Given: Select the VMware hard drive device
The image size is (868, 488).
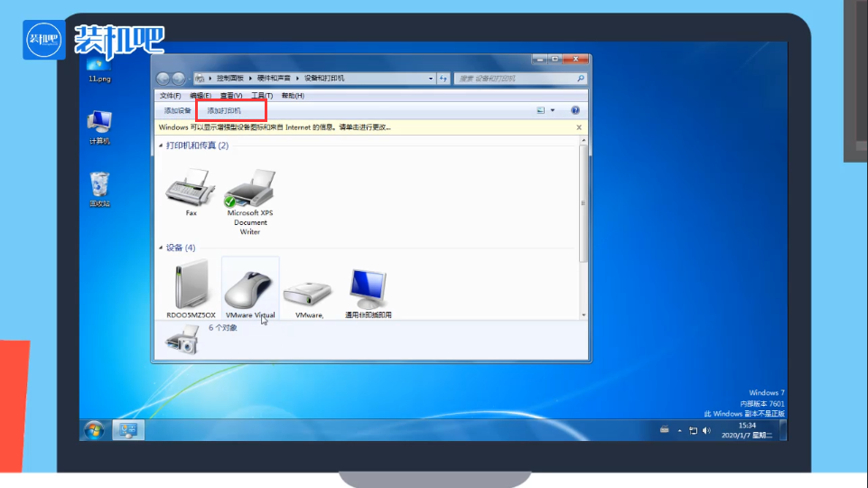Looking at the screenshot, I should [x=308, y=291].
